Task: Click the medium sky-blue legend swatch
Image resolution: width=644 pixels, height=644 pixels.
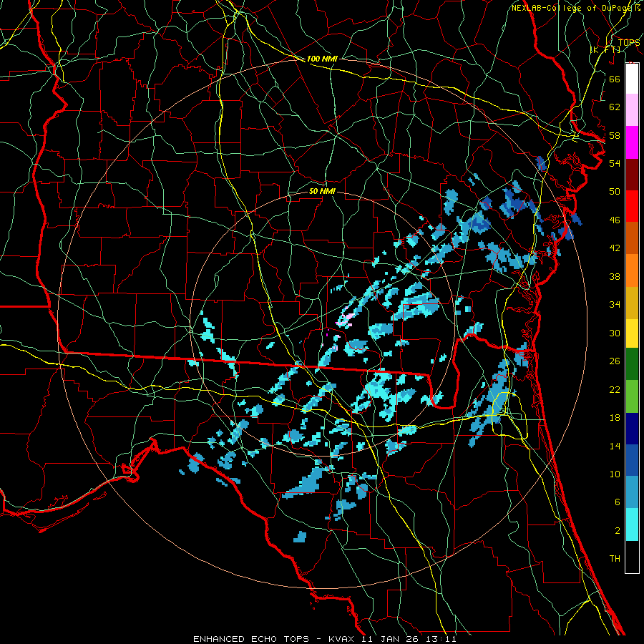Action: (632, 492)
